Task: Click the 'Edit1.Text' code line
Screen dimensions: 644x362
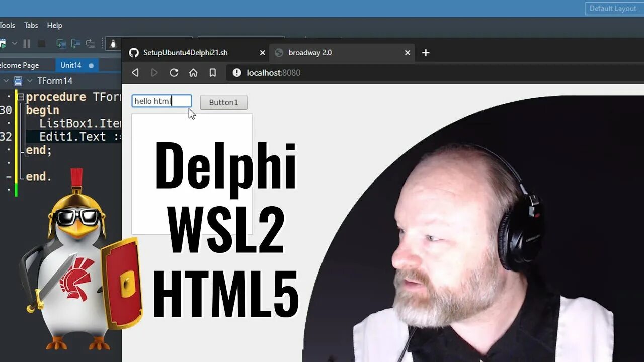Action: (80, 137)
